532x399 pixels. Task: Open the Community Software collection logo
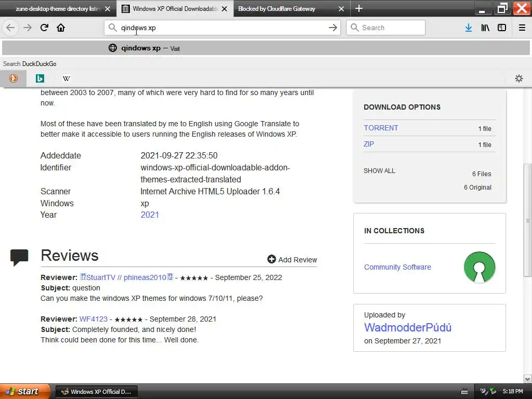coord(479,267)
